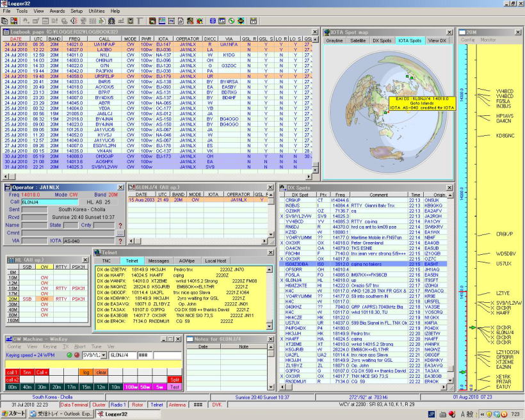Click the red question mark beside Cnty field
Viewport: 525px width, 420px height.
[x=120, y=225]
